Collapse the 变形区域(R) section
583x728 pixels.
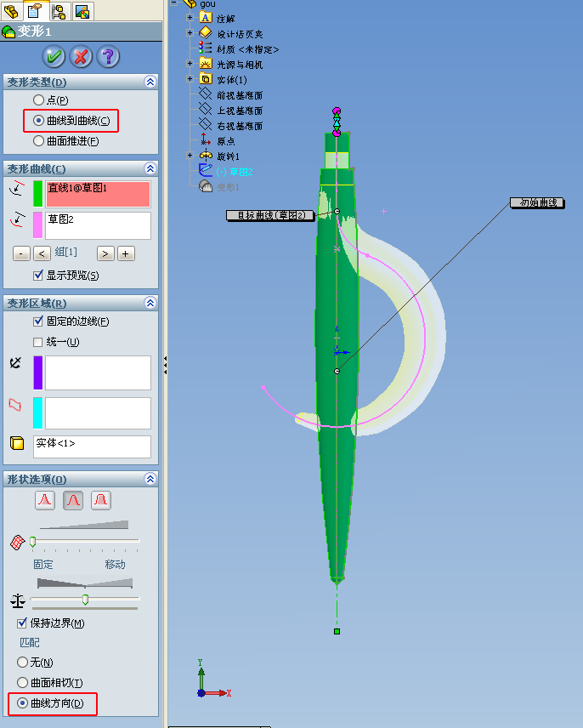tap(150, 303)
